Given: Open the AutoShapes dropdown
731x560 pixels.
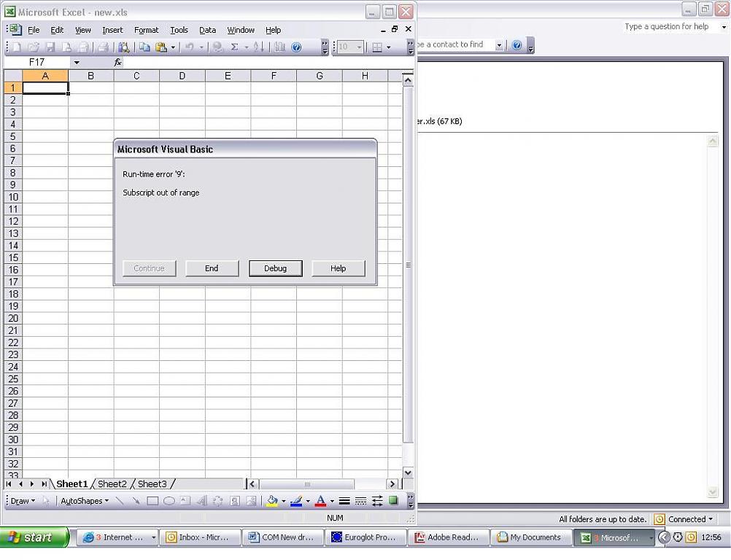Looking at the screenshot, I should [x=85, y=501].
